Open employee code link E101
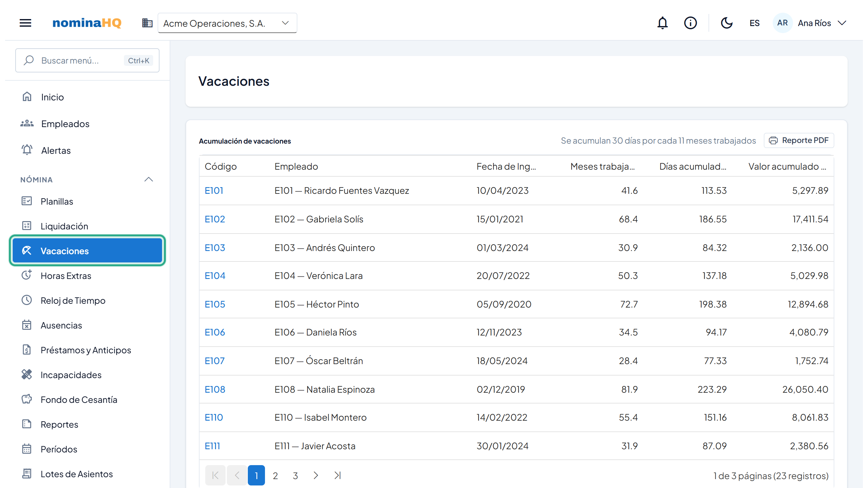This screenshot has height=488, width=868. [214, 191]
